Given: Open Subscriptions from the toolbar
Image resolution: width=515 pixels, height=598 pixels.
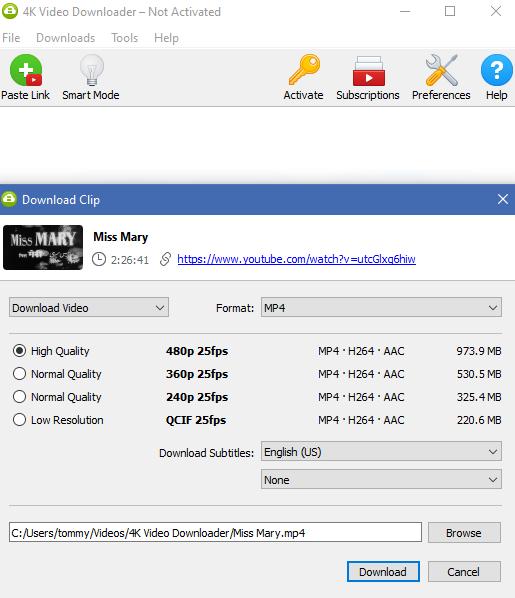Looking at the screenshot, I should (x=369, y=71).
